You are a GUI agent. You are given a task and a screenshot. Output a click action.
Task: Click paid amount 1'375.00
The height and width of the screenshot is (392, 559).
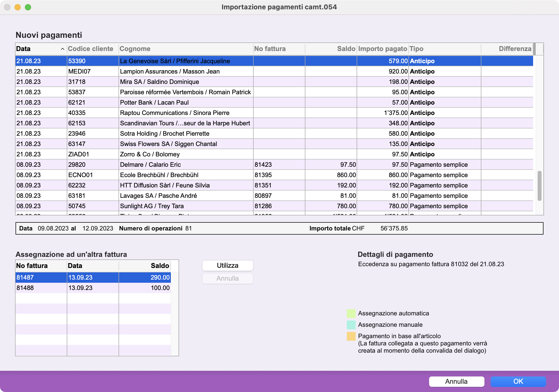click(396, 113)
